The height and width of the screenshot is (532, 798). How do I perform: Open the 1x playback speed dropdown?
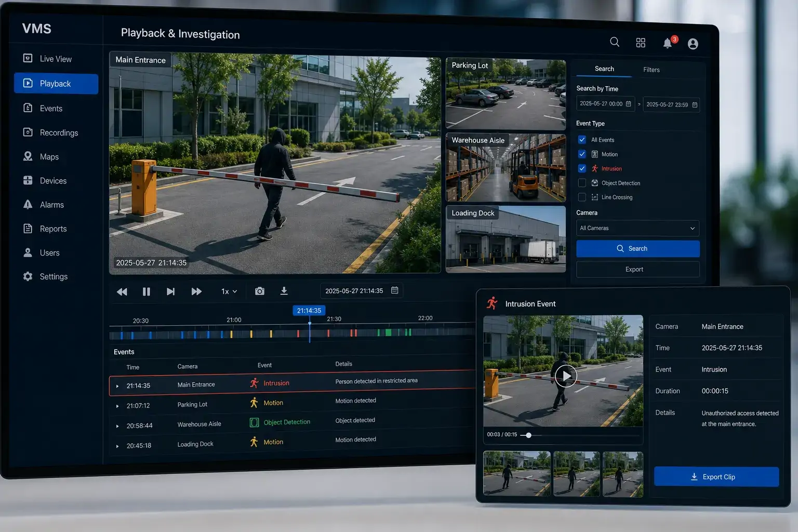pos(229,291)
